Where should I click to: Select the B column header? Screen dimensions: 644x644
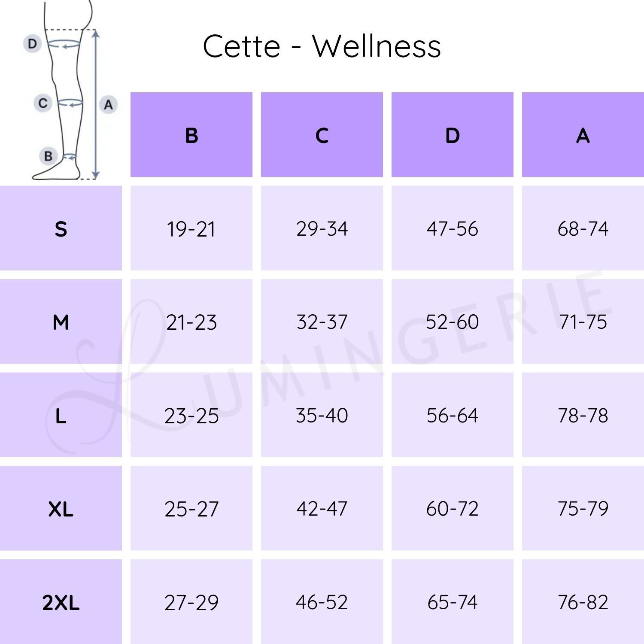pyautogui.click(x=191, y=135)
